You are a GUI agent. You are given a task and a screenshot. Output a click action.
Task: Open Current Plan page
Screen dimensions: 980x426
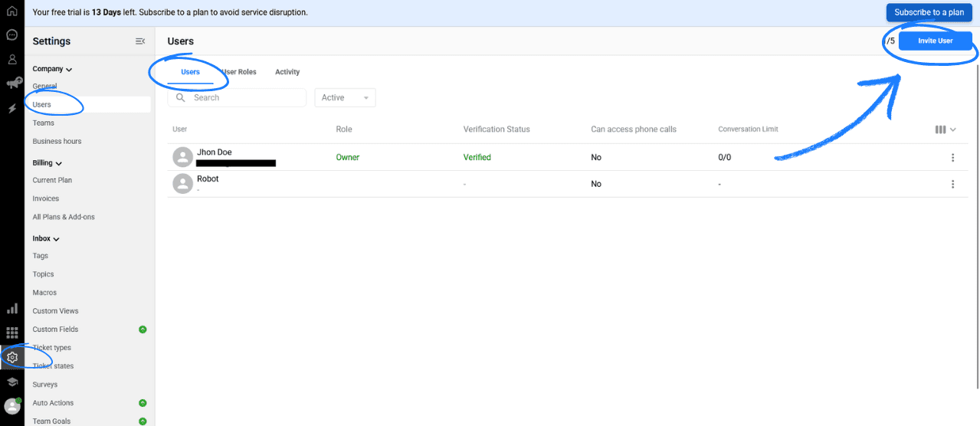point(52,181)
